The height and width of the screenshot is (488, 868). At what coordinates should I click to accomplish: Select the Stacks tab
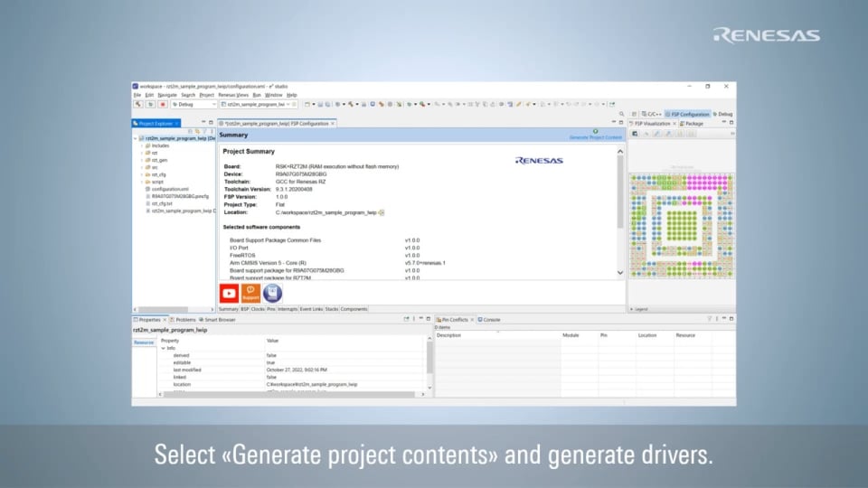click(331, 309)
